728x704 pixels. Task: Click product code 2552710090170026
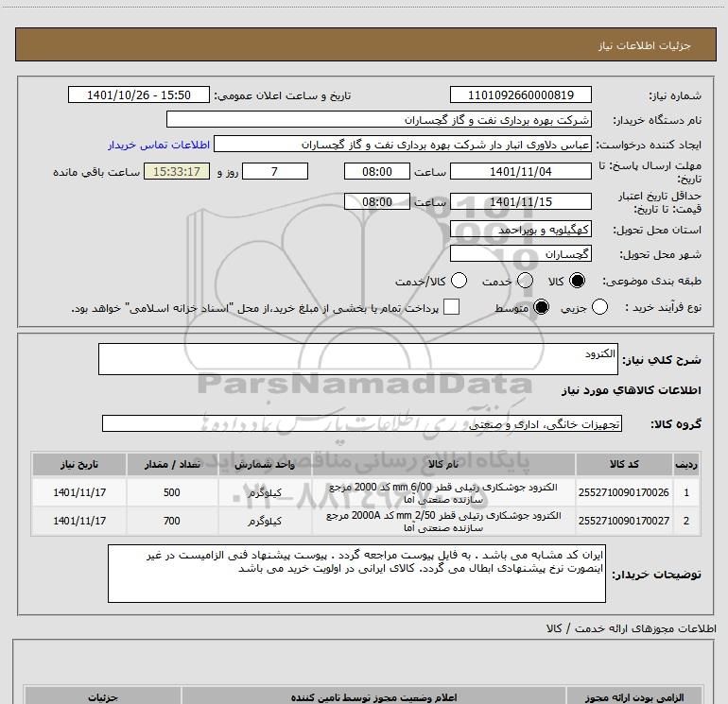pos(624,492)
